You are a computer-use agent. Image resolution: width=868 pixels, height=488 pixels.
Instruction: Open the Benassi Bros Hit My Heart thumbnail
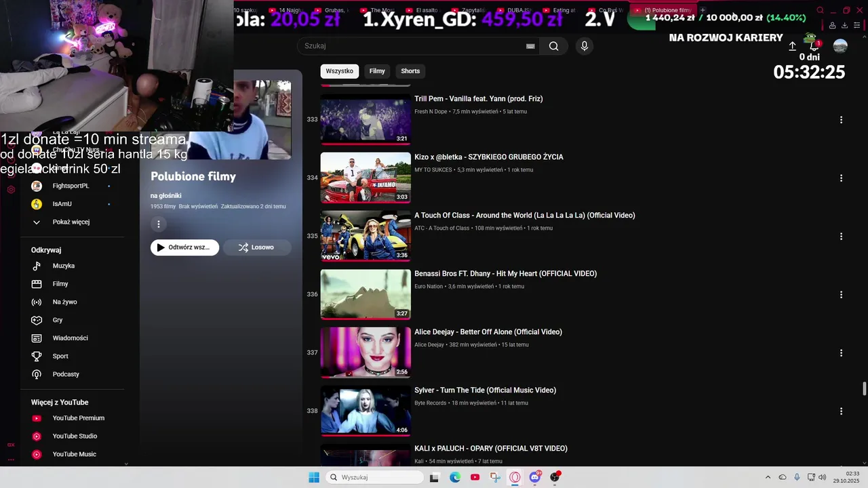point(366,294)
